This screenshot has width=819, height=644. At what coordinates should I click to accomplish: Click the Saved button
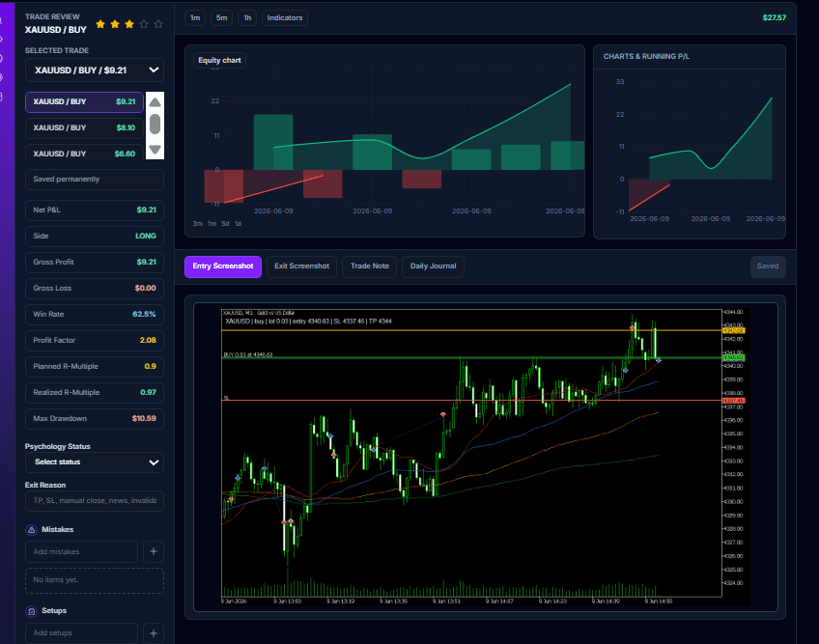pyautogui.click(x=768, y=266)
